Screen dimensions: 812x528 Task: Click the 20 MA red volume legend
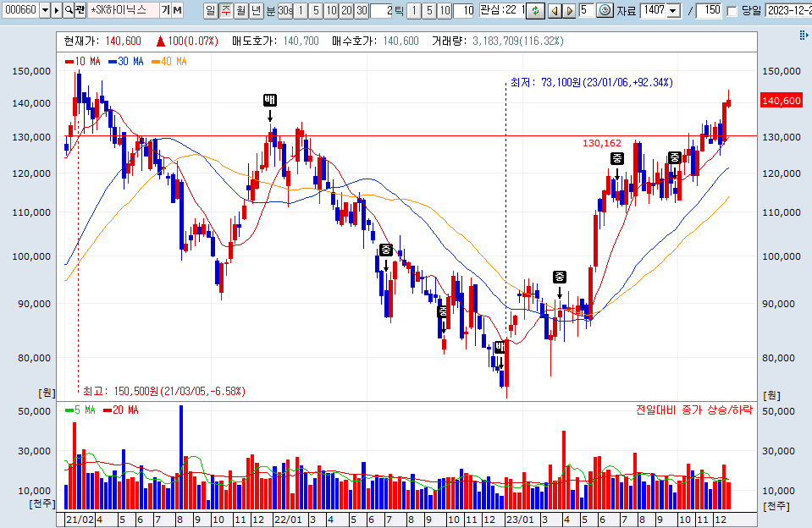(x=121, y=410)
